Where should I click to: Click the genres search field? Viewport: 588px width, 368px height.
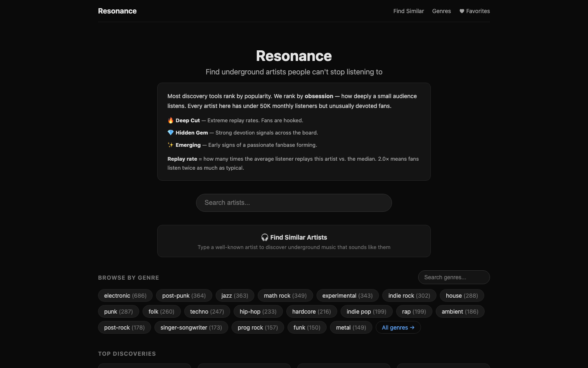pyautogui.click(x=454, y=277)
